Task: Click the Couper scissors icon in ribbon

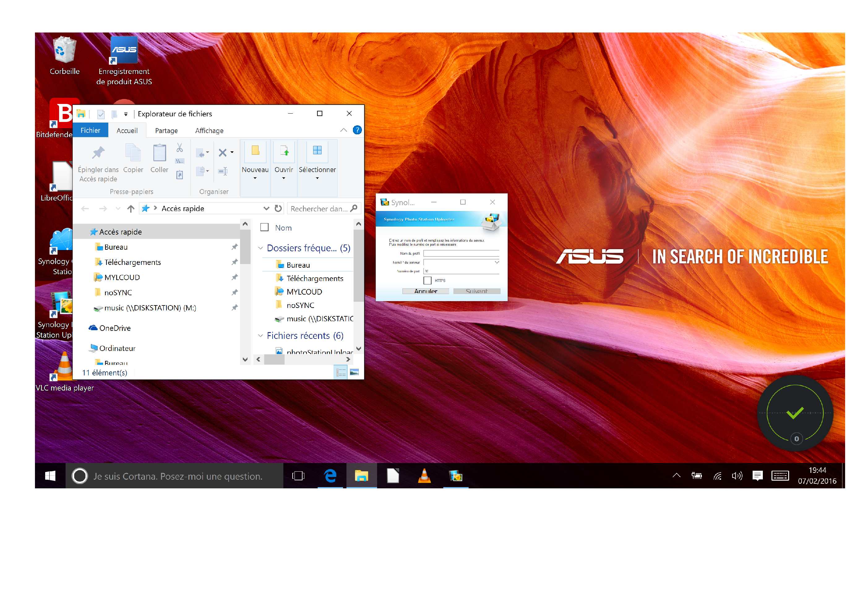Action: pyautogui.click(x=180, y=148)
